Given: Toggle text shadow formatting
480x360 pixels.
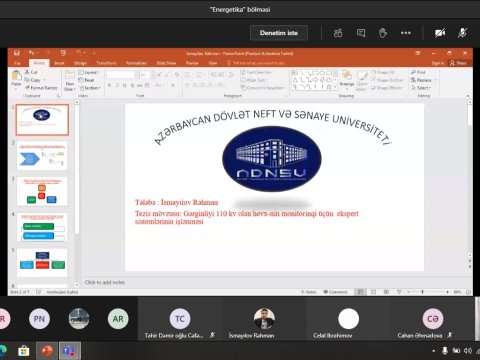Looking at the screenshot, I should [132, 86].
